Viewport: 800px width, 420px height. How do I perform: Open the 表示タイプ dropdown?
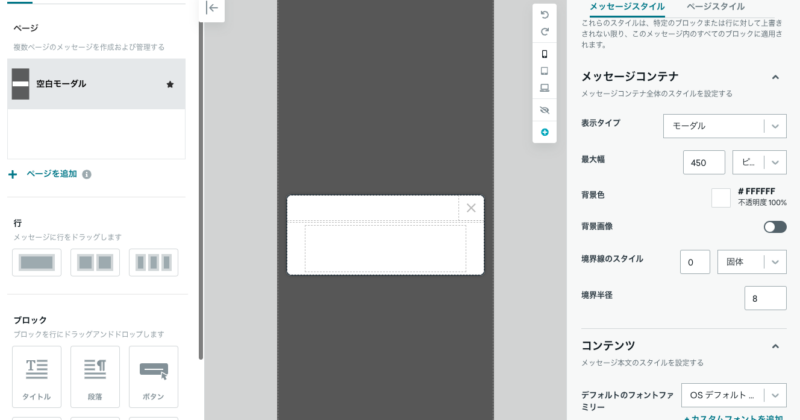[x=723, y=126]
